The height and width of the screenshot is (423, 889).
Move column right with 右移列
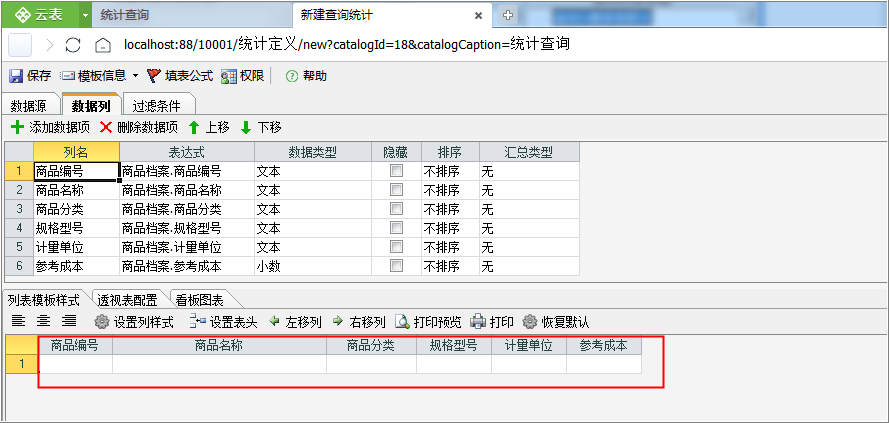tap(359, 323)
